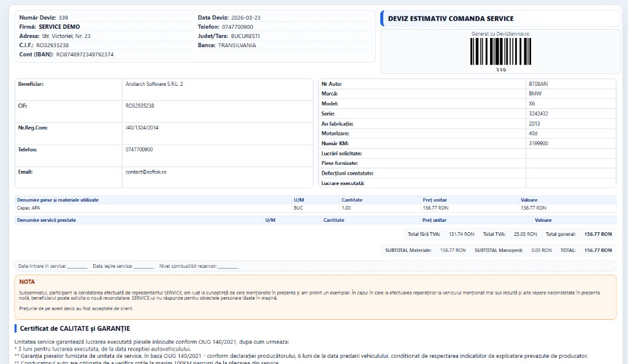The height and width of the screenshot is (364, 628).
Task: Click the empty 'Defecțiuni constatate' value cell
Action: [571, 173]
